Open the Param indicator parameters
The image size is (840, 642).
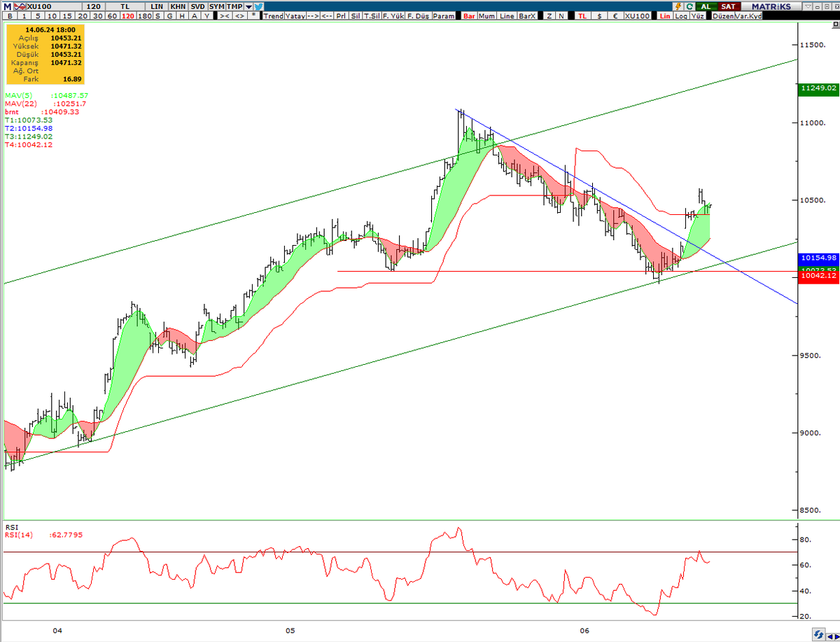tap(442, 15)
